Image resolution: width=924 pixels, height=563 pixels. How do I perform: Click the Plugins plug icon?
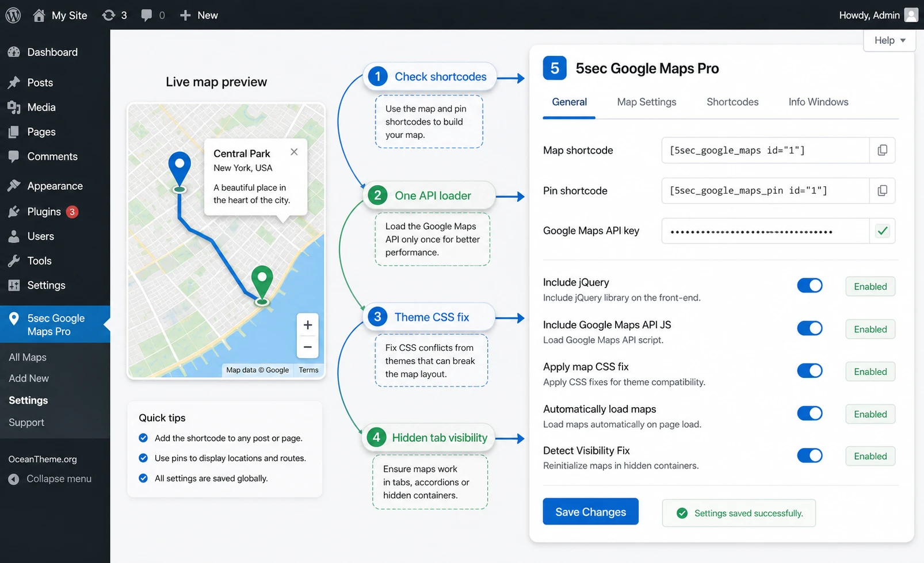click(14, 212)
